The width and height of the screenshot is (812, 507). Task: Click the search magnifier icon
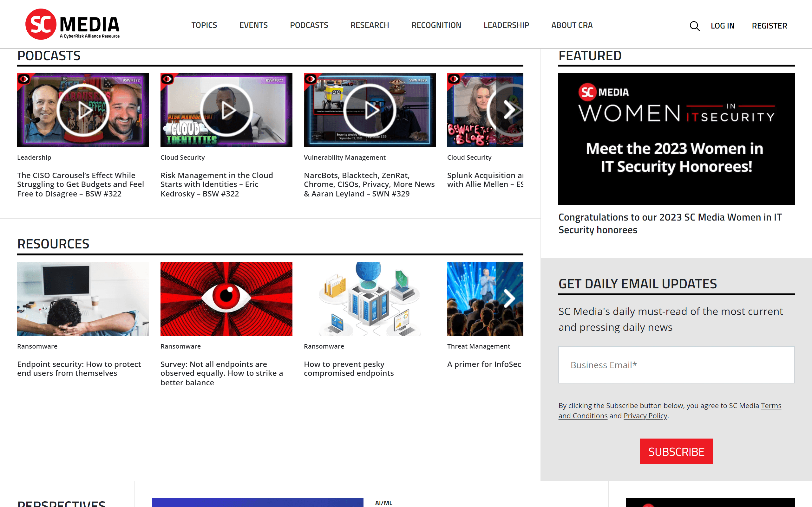click(x=694, y=26)
